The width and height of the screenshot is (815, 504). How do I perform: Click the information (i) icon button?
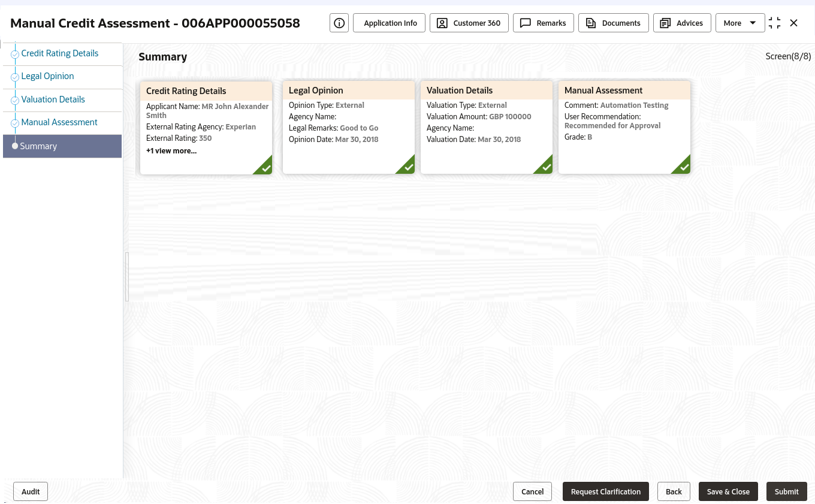tap(339, 23)
